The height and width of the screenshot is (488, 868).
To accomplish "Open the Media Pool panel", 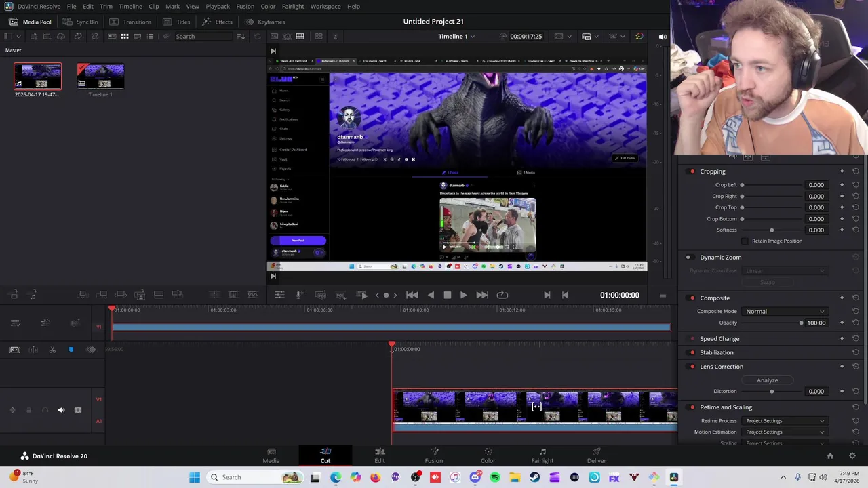I will (x=30, y=22).
